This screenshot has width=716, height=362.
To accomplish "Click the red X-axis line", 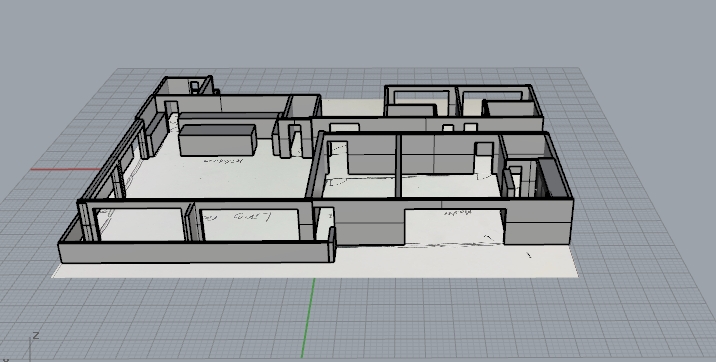I will (x=65, y=169).
